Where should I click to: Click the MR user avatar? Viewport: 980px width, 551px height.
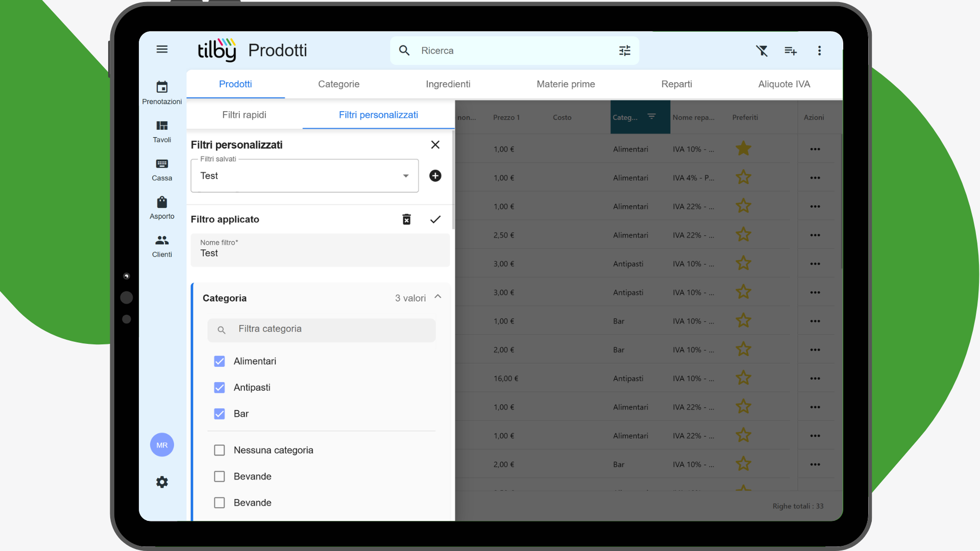162,445
